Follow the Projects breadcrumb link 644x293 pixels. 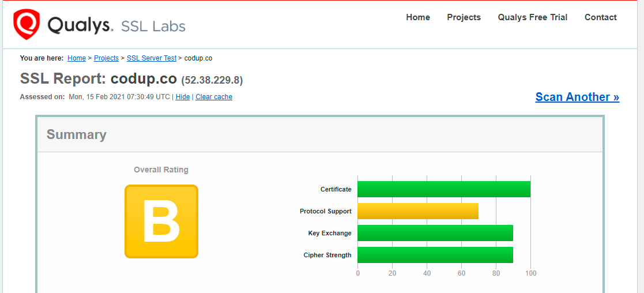[x=107, y=58]
